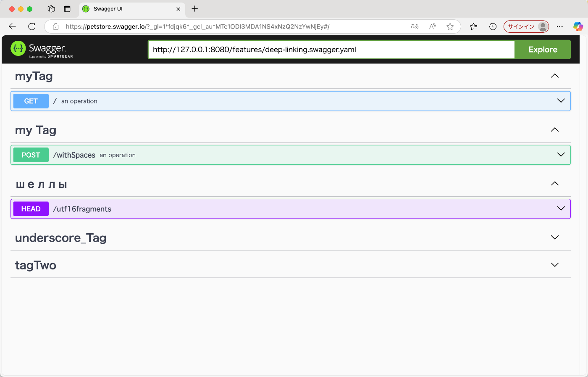Image resolution: width=588 pixels, height=377 pixels.
Task: Click the spec URL input field
Action: tap(331, 50)
